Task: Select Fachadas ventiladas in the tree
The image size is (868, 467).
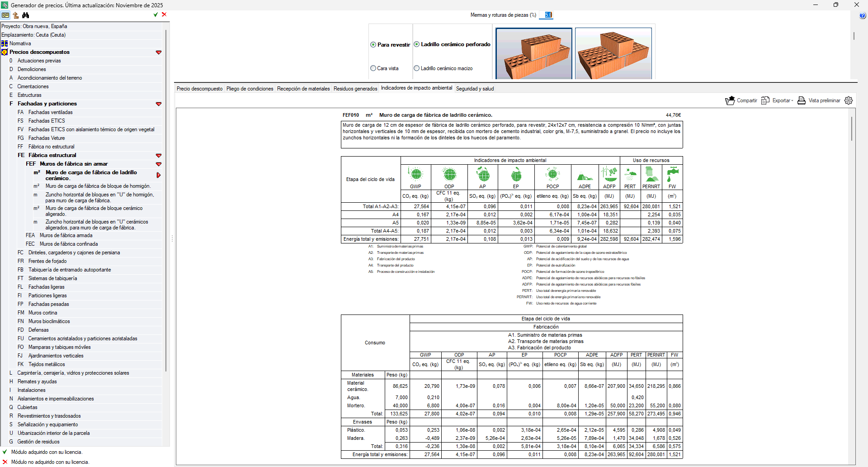Action: [50, 112]
